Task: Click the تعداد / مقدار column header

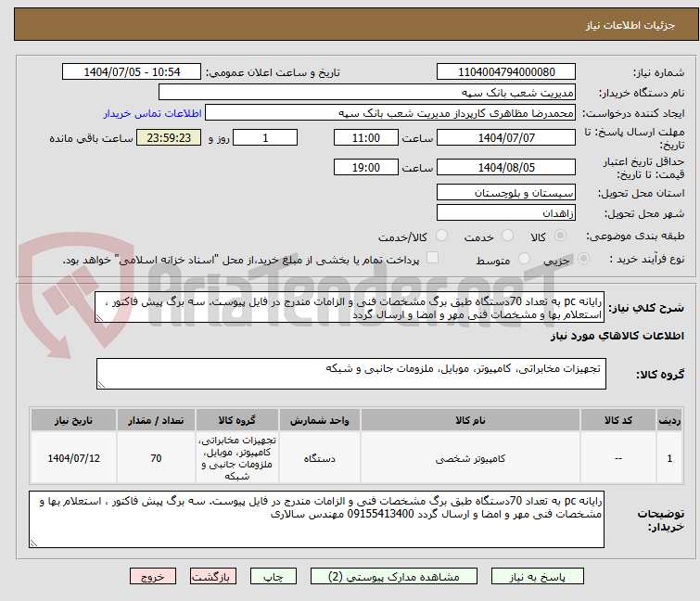Action: 156,420
